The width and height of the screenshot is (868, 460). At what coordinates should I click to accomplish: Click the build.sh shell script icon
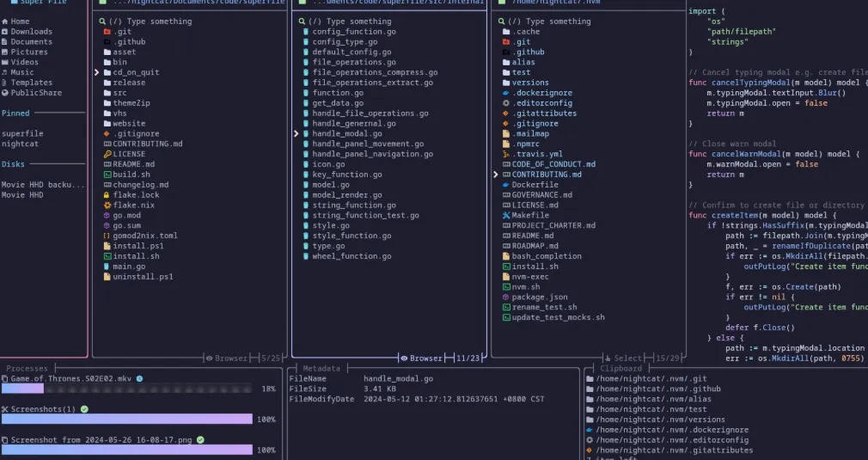click(x=107, y=175)
